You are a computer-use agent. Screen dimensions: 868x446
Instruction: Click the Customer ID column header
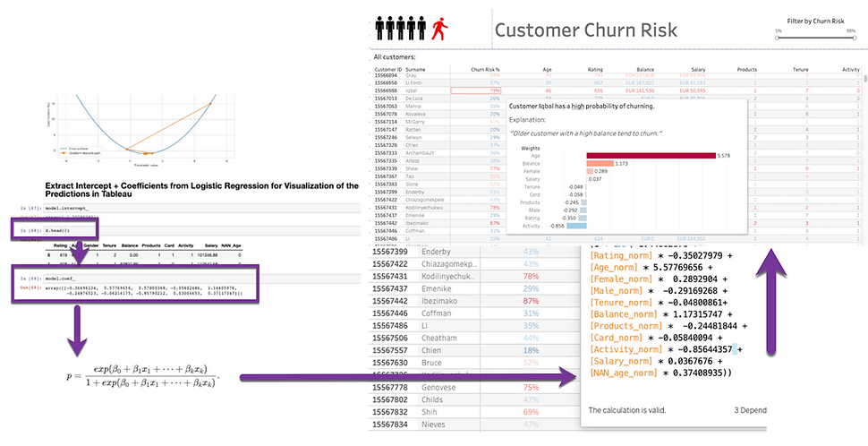click(388, 69)
